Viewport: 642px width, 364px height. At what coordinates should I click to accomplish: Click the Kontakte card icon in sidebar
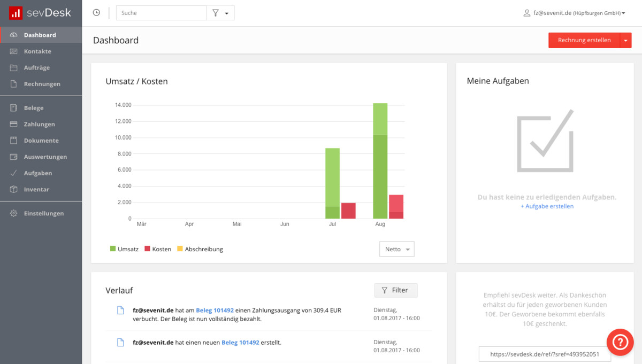tap(14, 51)
